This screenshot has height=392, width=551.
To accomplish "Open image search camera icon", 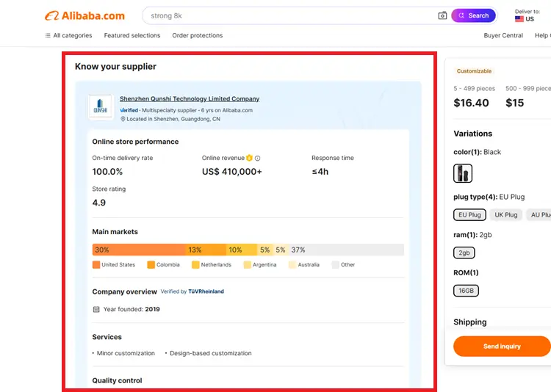I will point(442,16).
